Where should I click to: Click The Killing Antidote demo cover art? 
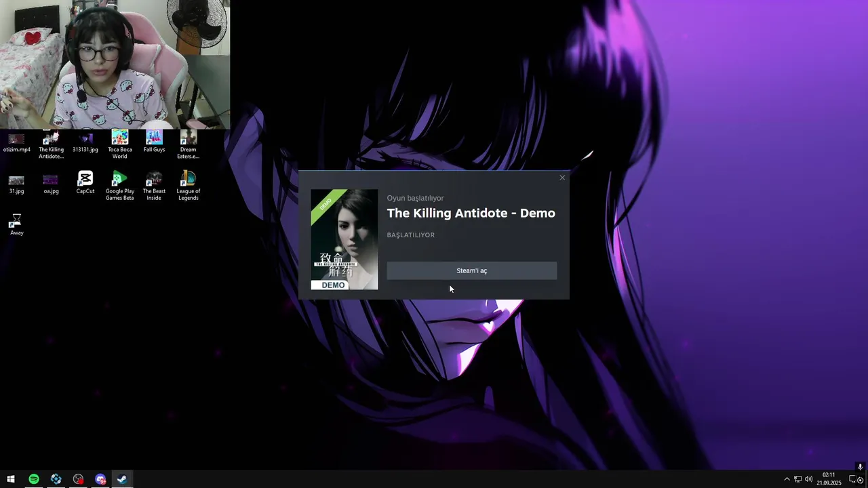coord(344,239)
